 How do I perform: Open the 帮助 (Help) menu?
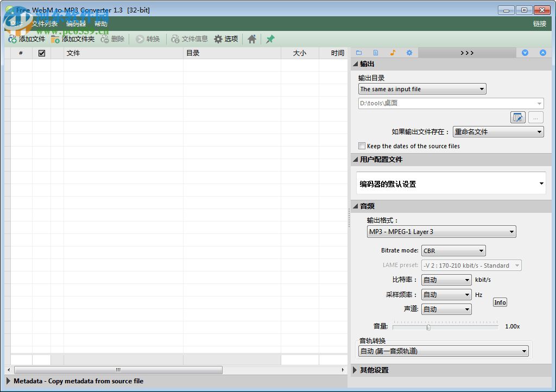click(x=100, y=23)
